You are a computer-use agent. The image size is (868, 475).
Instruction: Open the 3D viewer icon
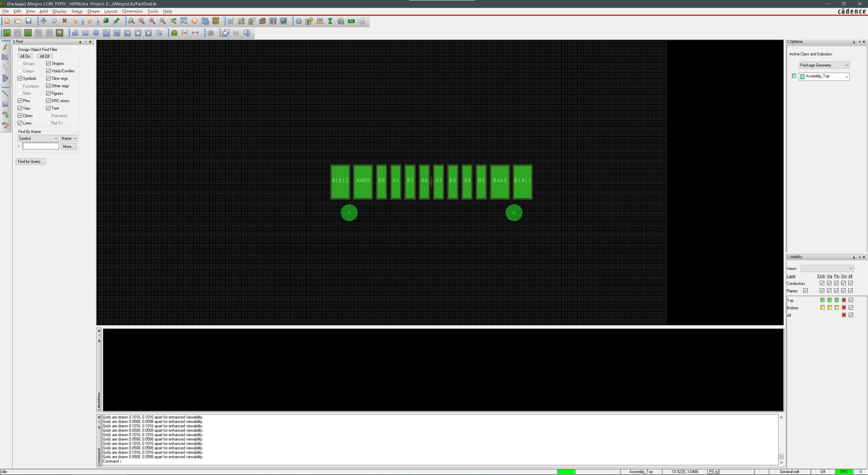205,21
